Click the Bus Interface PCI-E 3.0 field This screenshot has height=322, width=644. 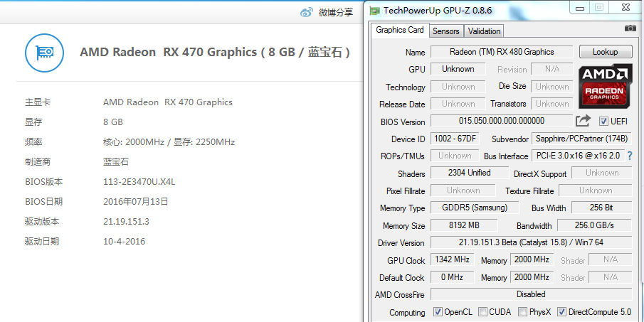(x=579, y=156)
